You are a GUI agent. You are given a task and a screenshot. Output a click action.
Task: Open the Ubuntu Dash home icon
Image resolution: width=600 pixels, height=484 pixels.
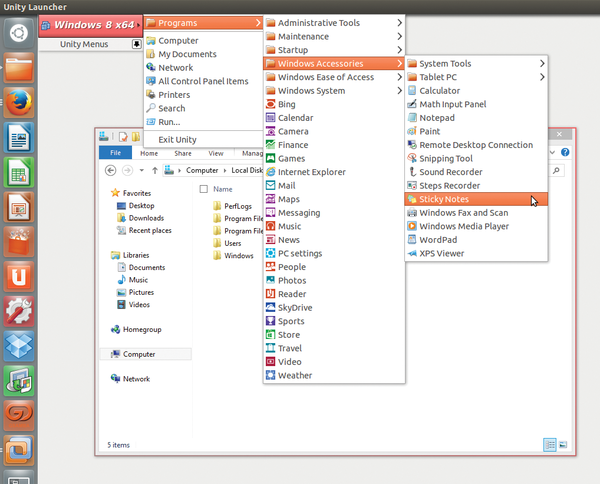pyautogui.click(x=19, y=33)
